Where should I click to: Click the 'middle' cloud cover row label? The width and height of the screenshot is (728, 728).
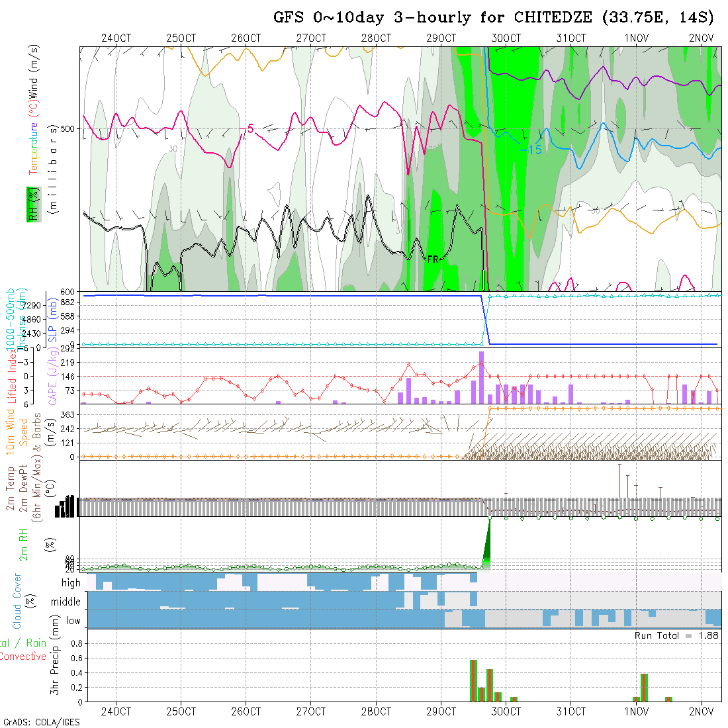pyautogui.click(x=66, y=602)
